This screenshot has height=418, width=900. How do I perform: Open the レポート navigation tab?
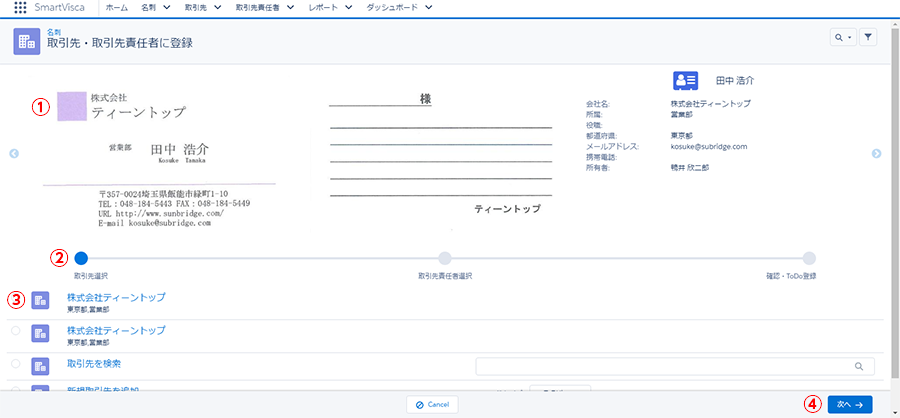coord(323,8)
